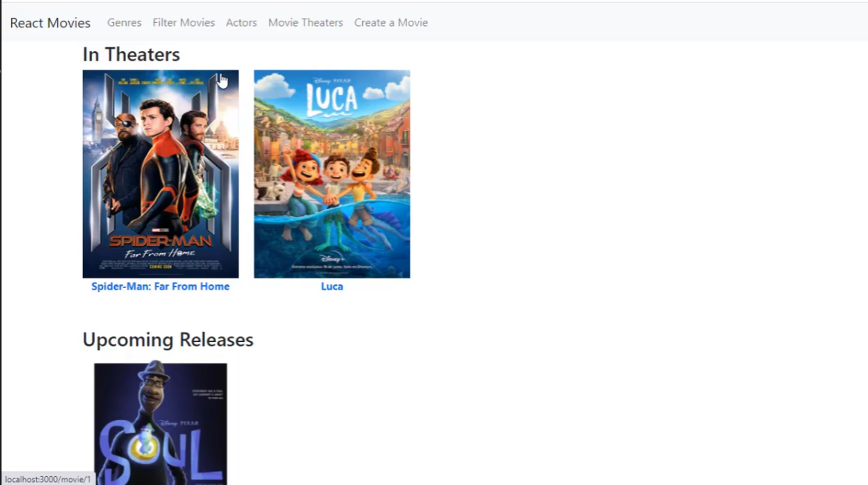The height and width of the screenshot is (485, 868).
Task: Follow the Luca title link
Action: [x=332, y=286]
